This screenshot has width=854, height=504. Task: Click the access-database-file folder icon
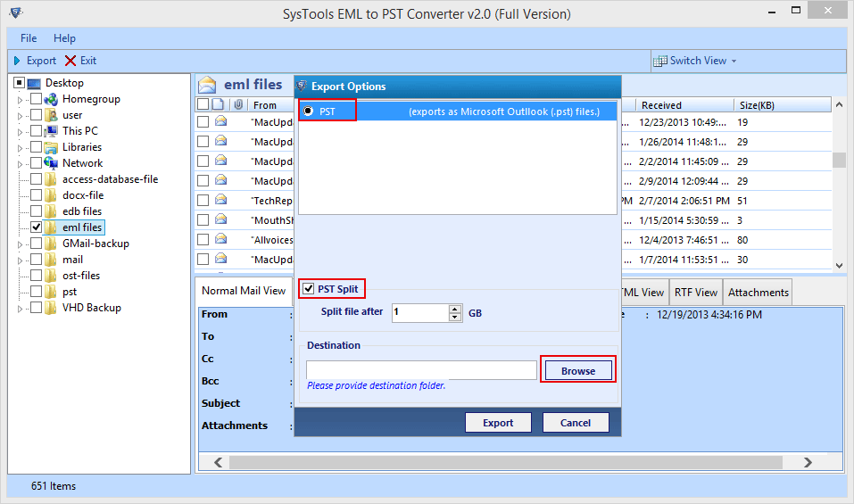pyautogui.click(x=51, y=179)
